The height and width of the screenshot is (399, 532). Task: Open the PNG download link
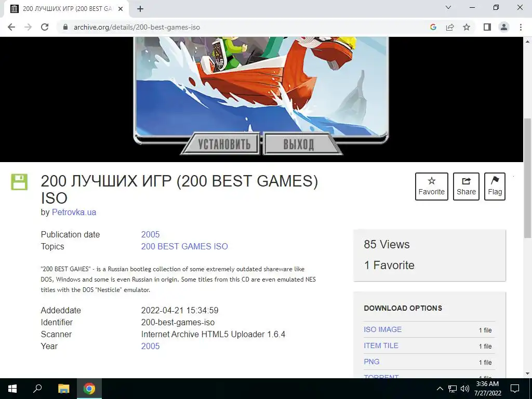tap(371, 362)
